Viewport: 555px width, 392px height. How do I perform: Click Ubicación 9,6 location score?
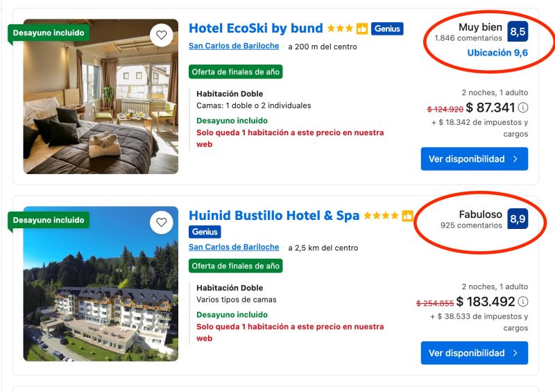click(x=497, y=53)
